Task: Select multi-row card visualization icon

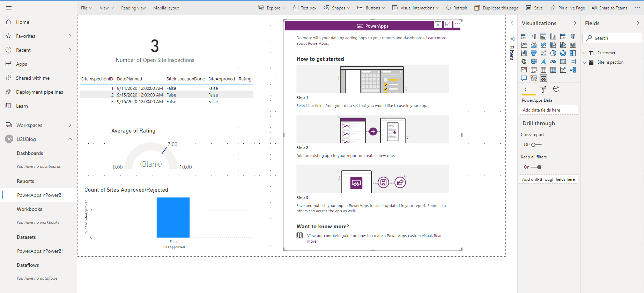Action: [573, 62]
